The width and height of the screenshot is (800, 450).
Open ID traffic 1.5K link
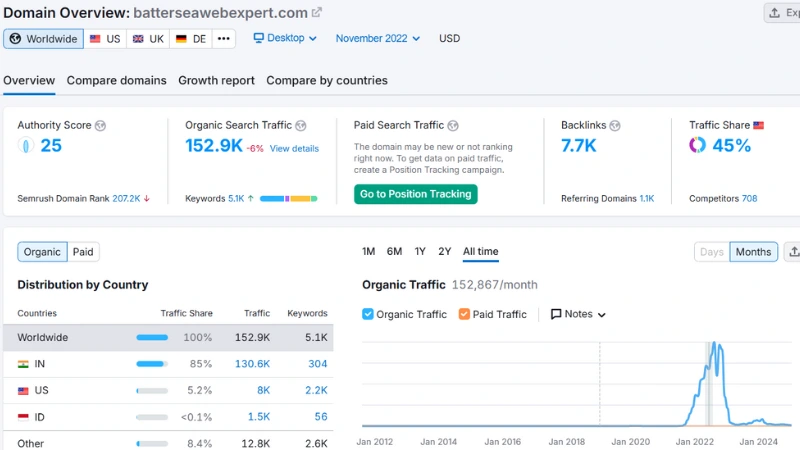[x=259, y=417]
